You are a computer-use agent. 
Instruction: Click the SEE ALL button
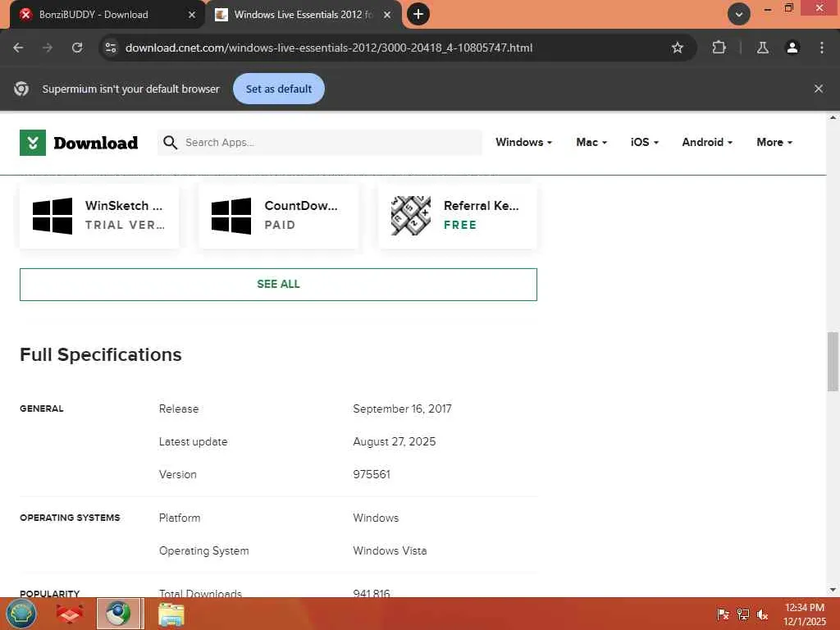[x=278, y=285]
